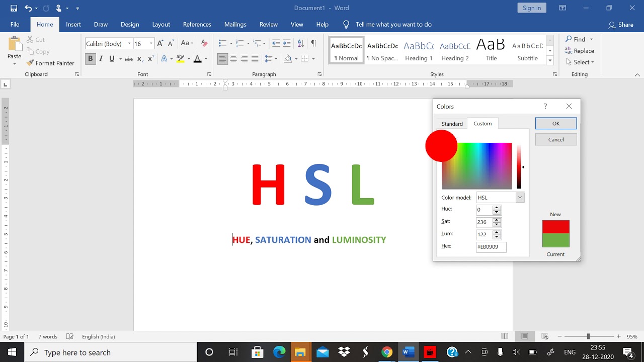This screenshot has height=362, width=644.
Task: Apply borders with the borders icon
Action: click(305, 59)
